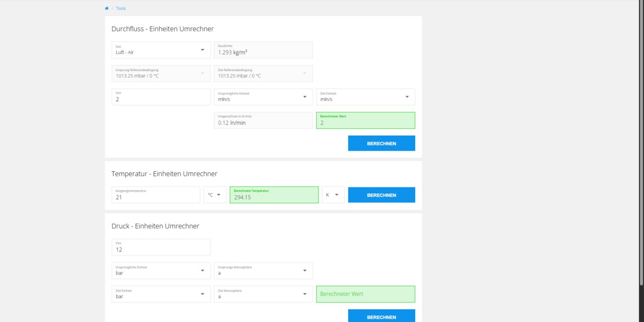Click the page vertical scrollbar
644x322 pixels.
point(641,144)
